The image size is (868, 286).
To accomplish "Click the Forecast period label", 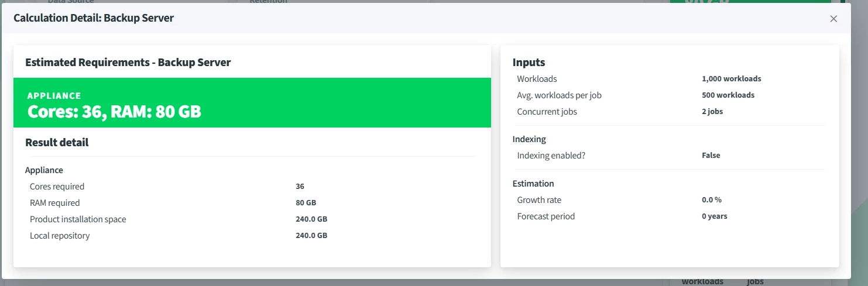I will point(545,216).
